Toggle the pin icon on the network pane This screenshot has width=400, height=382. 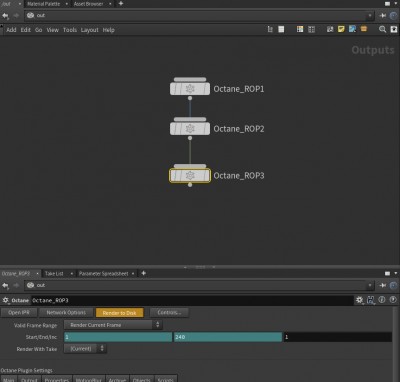click(382, 15)
